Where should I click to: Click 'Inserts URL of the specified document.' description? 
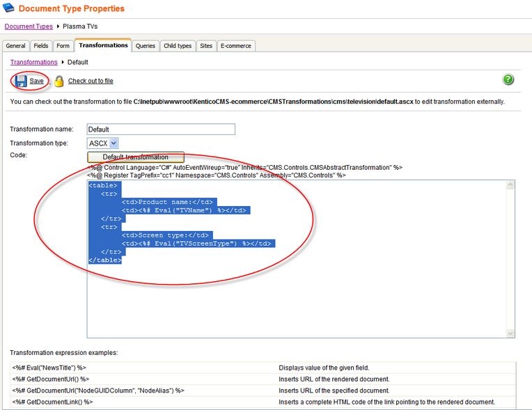pos(334,391)
